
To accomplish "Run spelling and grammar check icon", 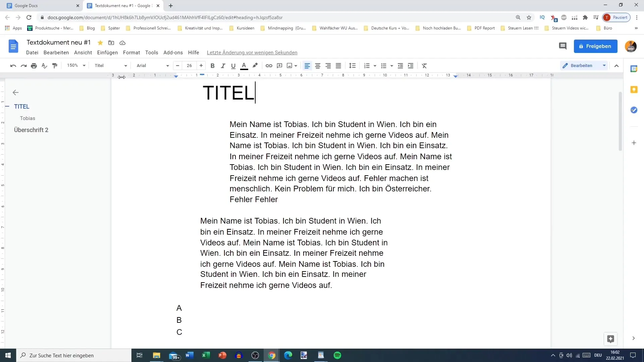I will [x=44, y=66].
